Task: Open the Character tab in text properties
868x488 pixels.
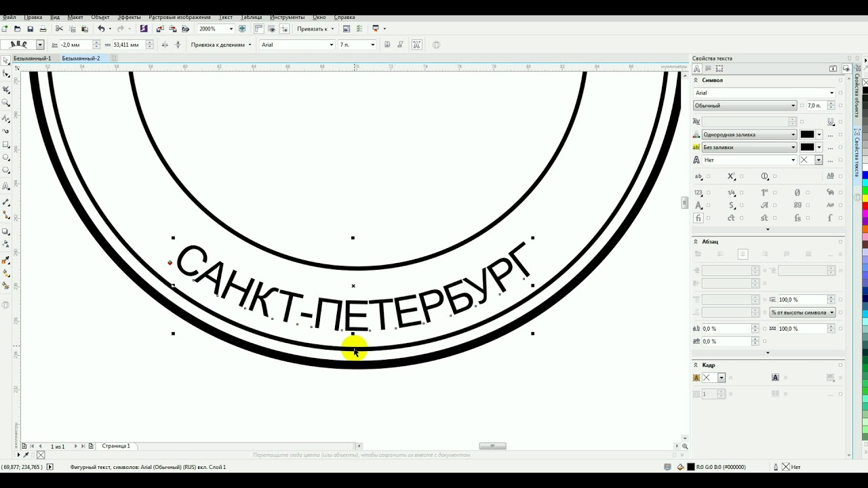Action: pyautogui.click(x=697, y=68)
